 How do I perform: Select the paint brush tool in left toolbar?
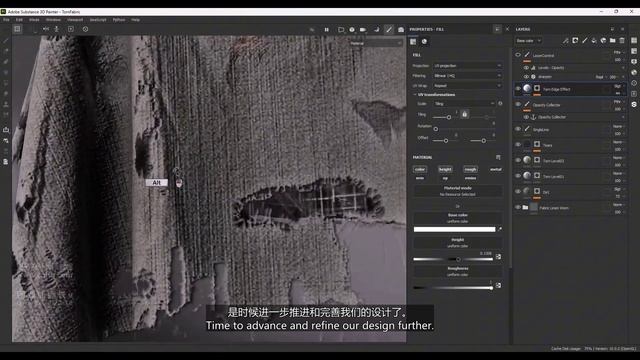(x=6, y=41)
